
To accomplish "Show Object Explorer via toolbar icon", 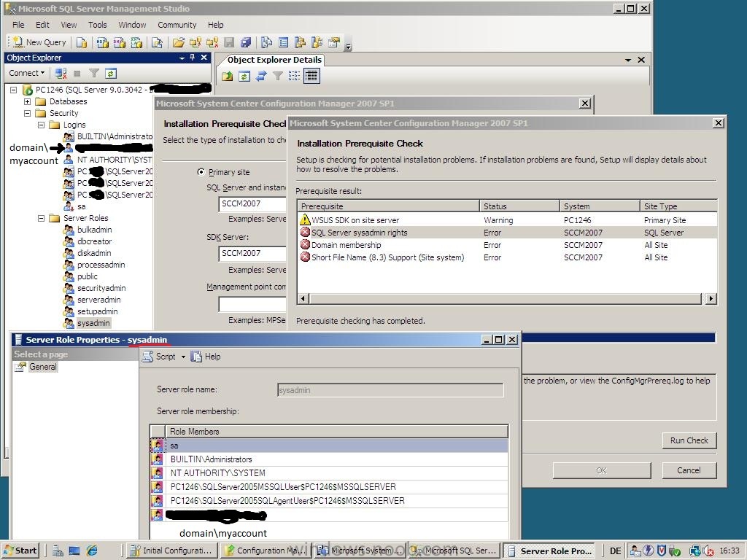I will pos(300,43).
